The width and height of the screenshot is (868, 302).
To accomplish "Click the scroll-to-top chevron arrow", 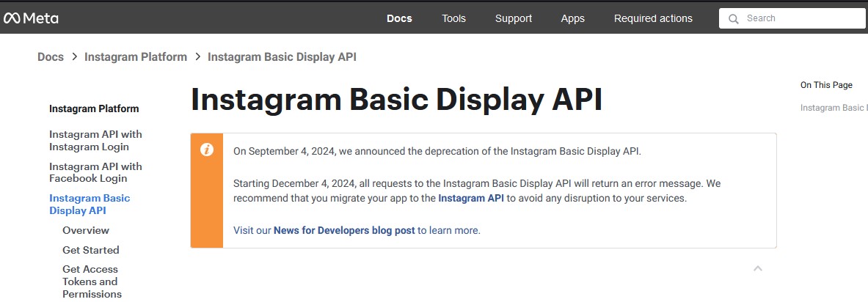I will click(758, 268).
